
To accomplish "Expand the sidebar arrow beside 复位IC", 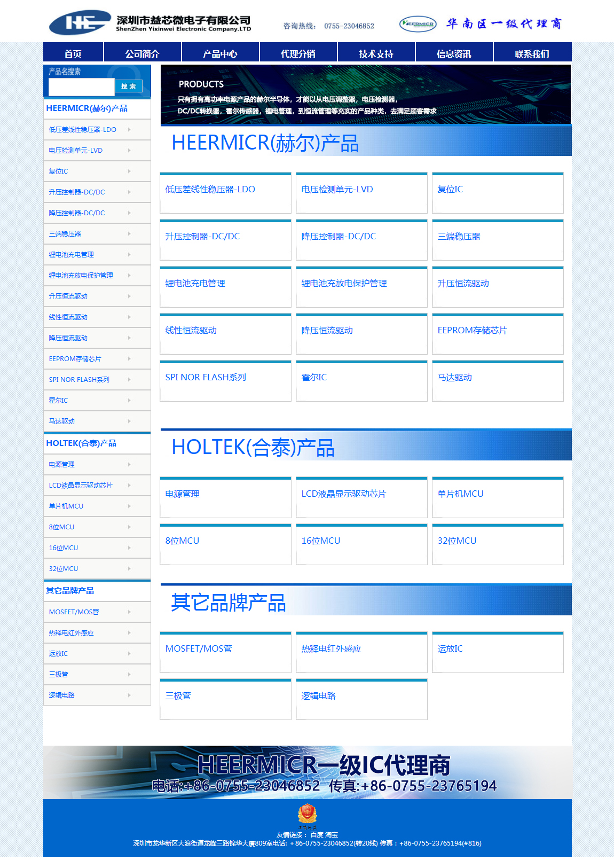I will 129,171.
